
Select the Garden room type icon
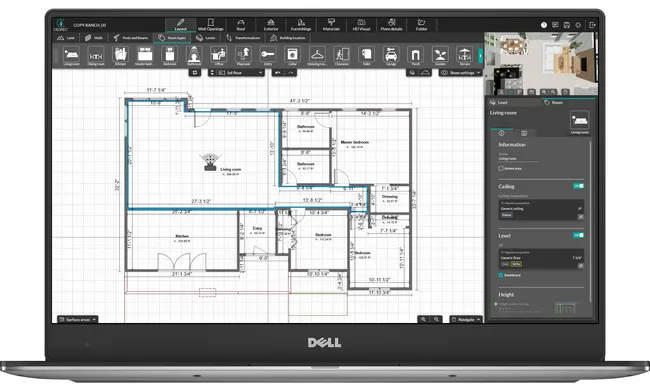tap(440, 54)
